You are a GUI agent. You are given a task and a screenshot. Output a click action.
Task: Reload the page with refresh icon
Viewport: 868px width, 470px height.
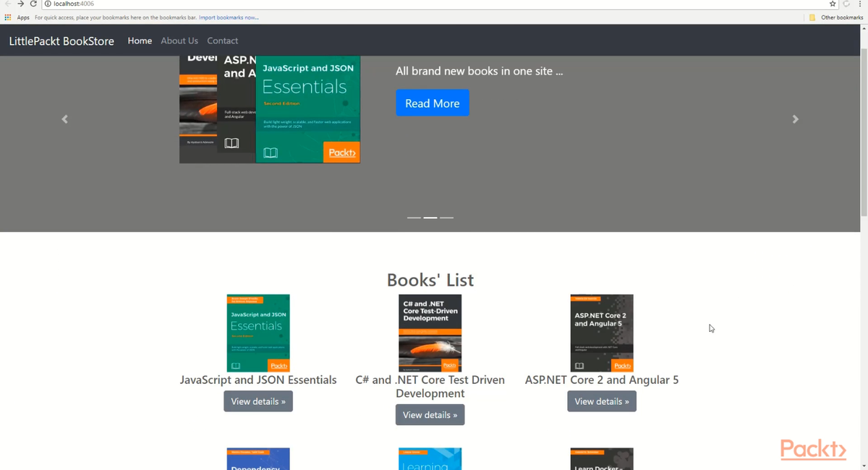tap(33, 4)
